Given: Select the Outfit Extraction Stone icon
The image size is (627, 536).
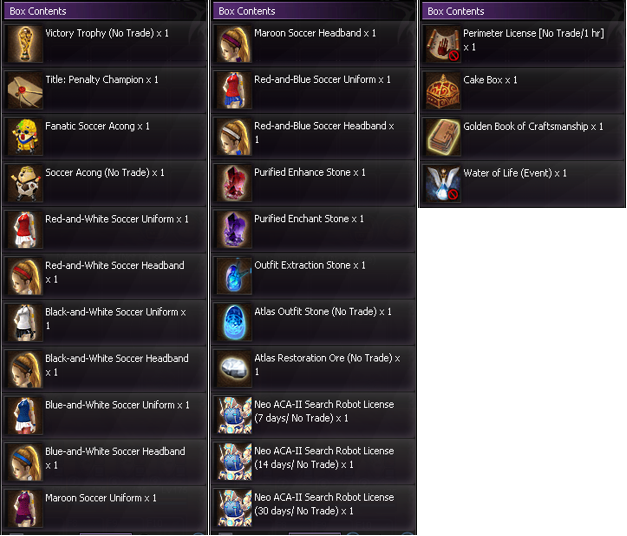Looking at the screenshot, I should tap(234, 276).
